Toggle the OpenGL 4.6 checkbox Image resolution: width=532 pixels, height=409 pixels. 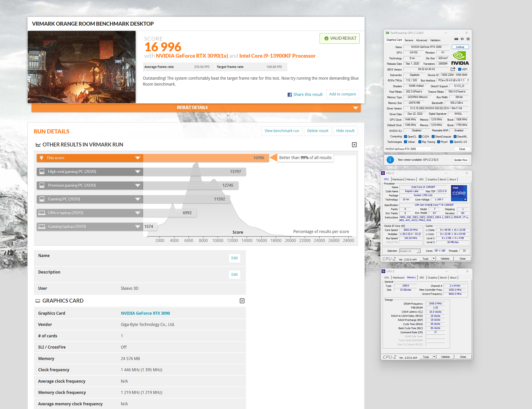(451, 142)
